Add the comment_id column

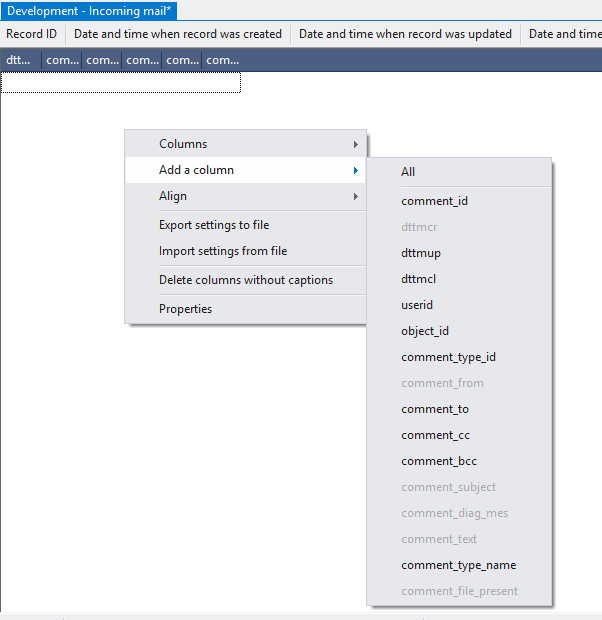[x=434, y=201]
